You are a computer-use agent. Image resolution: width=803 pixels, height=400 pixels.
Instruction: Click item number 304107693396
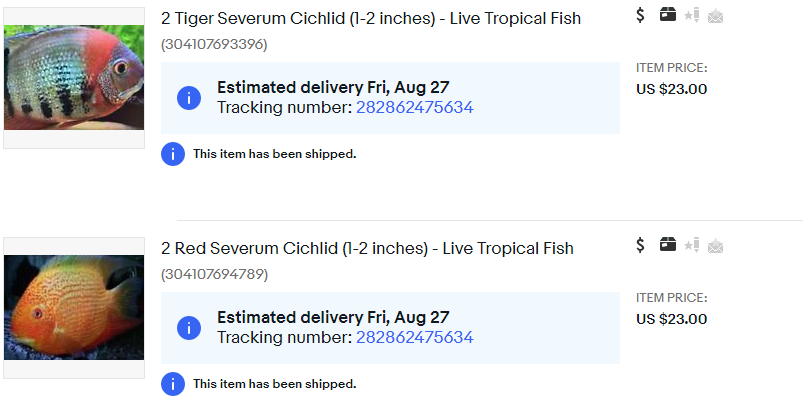(214, 45)
